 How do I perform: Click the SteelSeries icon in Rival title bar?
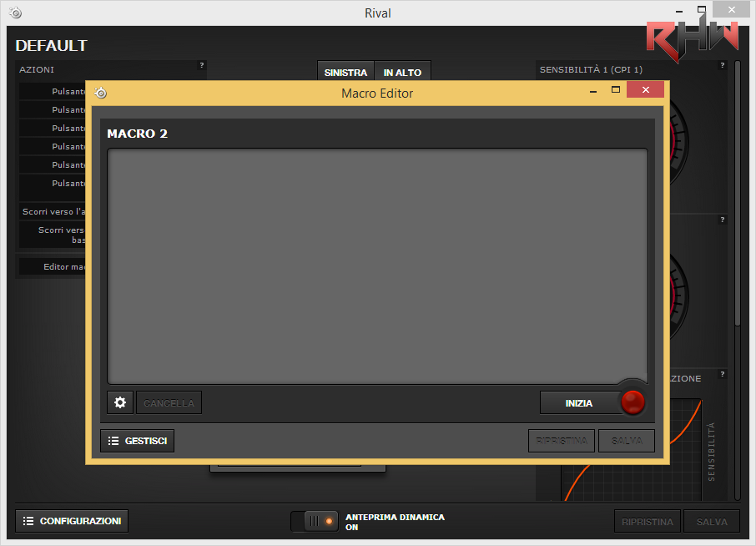tap(15, 13)
